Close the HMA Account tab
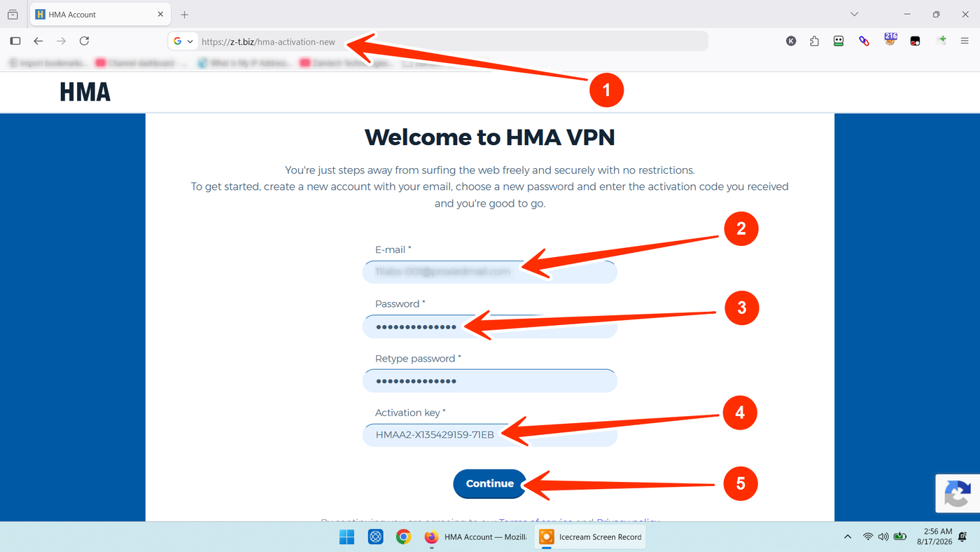 160,14
